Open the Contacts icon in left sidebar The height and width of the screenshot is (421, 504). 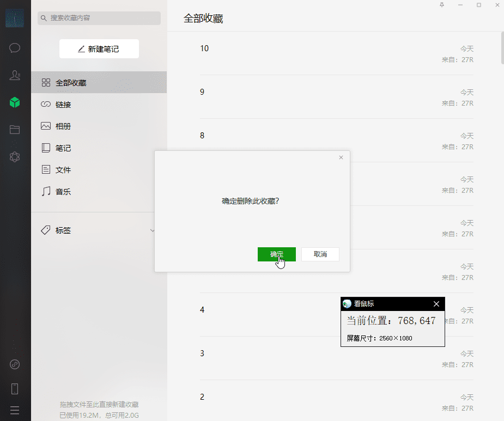(x=15, y=75)
